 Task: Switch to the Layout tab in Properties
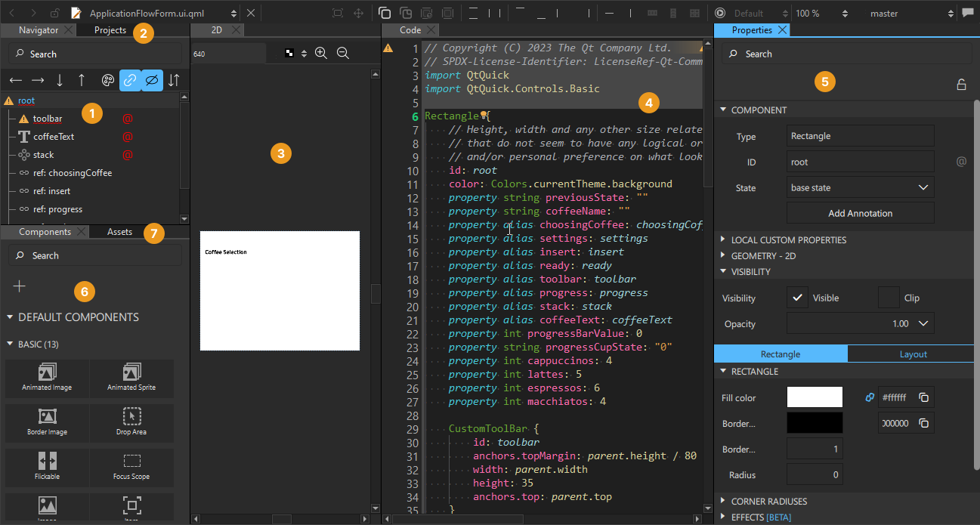click(x=913, y=354)
